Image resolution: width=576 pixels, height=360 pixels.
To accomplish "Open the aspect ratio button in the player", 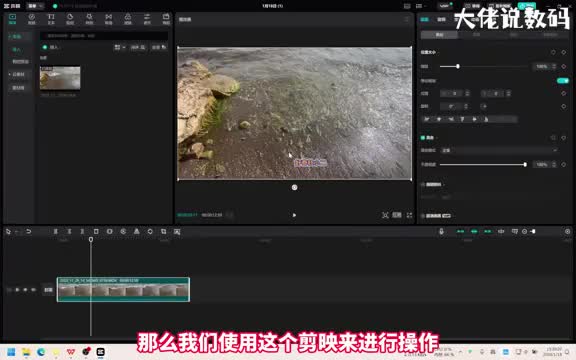I will click(397, 215).
